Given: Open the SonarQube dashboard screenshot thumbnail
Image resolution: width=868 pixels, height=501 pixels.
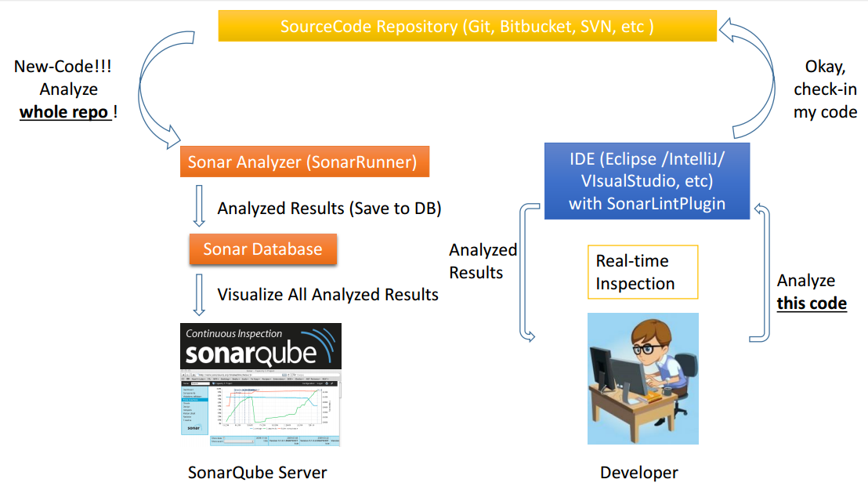Looking at the screenshot, I should click(x=261, y=408).
